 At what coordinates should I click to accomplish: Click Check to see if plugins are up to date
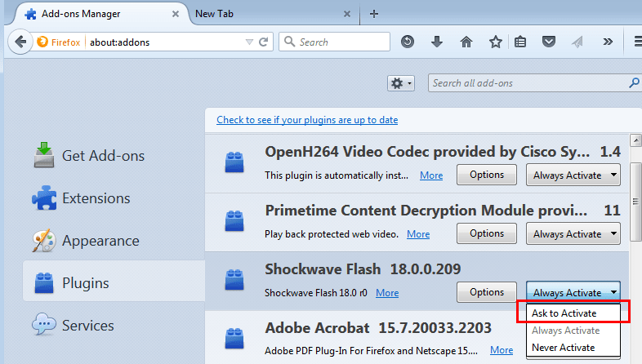(307, 120)
